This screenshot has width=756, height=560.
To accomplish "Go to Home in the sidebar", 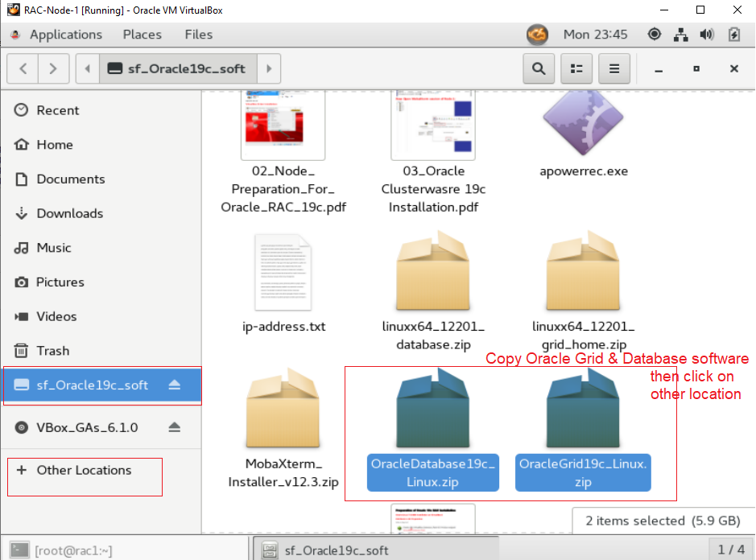I will tap(101, 145).
